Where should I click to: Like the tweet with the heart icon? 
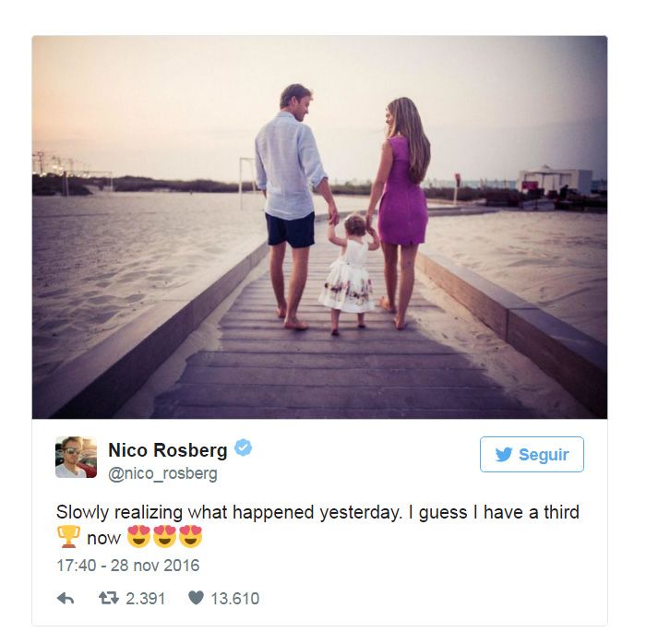[196, 598]
